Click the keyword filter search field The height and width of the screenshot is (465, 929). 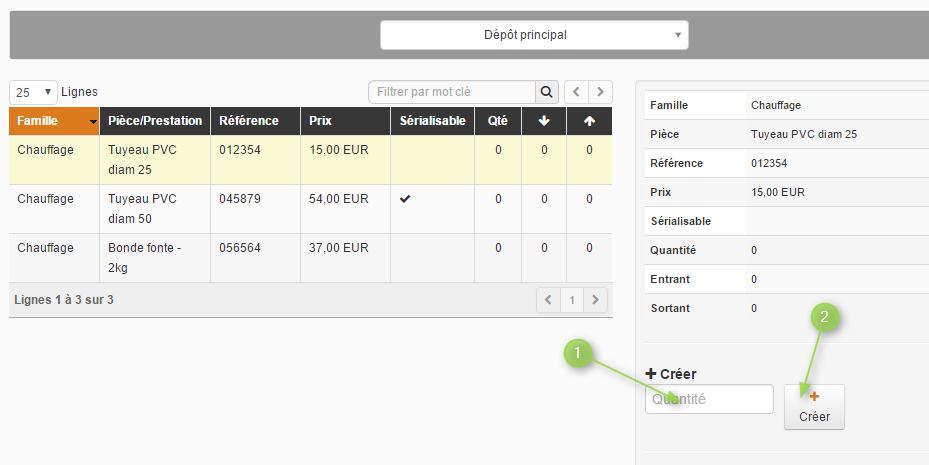pyautogui.click(x=452, y=92)
